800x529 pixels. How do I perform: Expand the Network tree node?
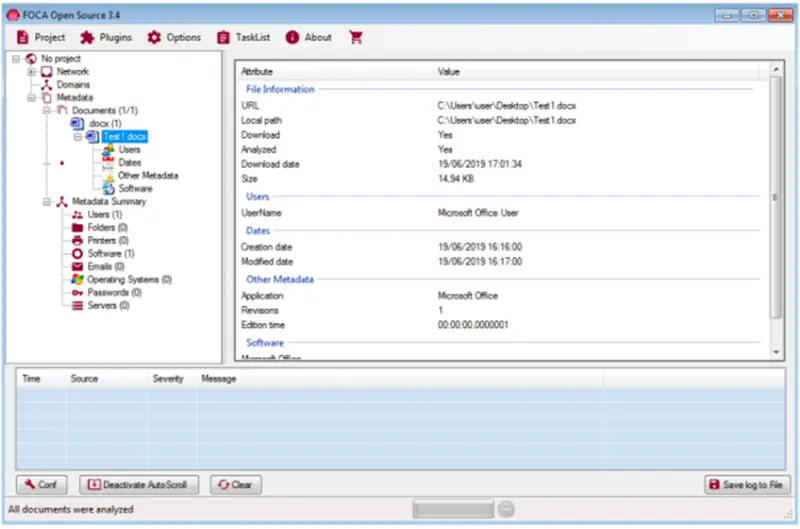(32, 72)
